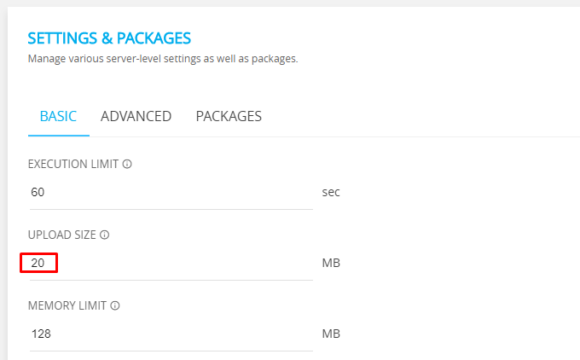Focus the Memory Limit field showing 128
580x360 pixels.
171,334
